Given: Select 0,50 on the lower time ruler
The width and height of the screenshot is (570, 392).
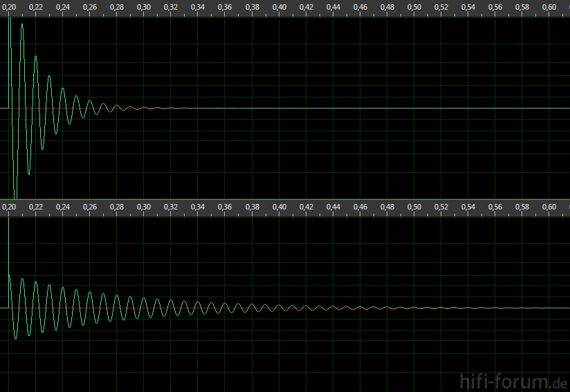Looking at the screenshot, I should tap(414, 207).
